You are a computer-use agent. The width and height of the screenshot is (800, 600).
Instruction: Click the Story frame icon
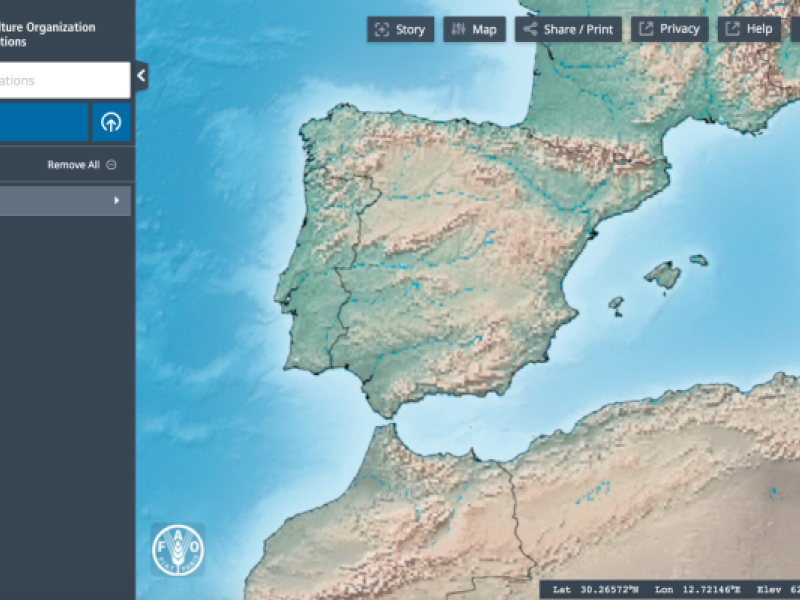pyautogui.click(x=382, y=30)
